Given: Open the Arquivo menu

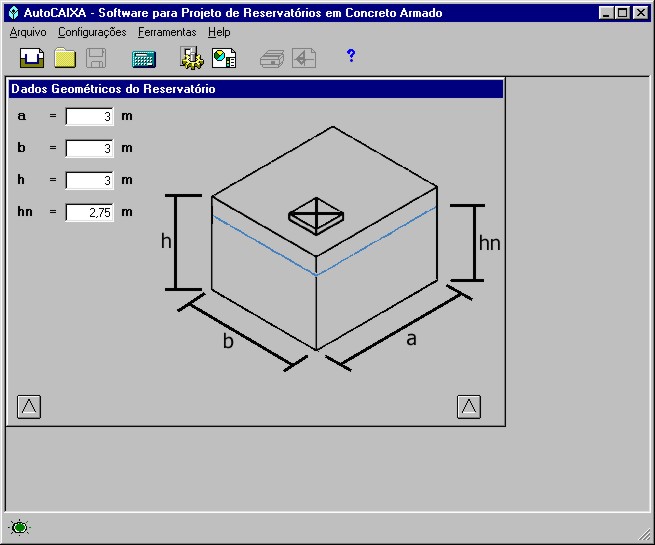Looking at the screenshot, I should (28, 32).
